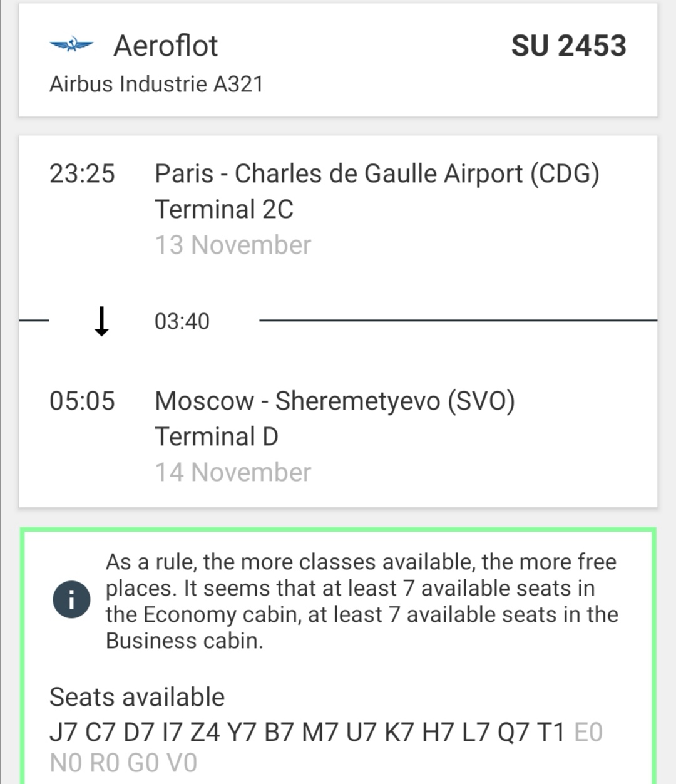Click the Seats available heading
The image size is (676, 784).
coord(137,697)
